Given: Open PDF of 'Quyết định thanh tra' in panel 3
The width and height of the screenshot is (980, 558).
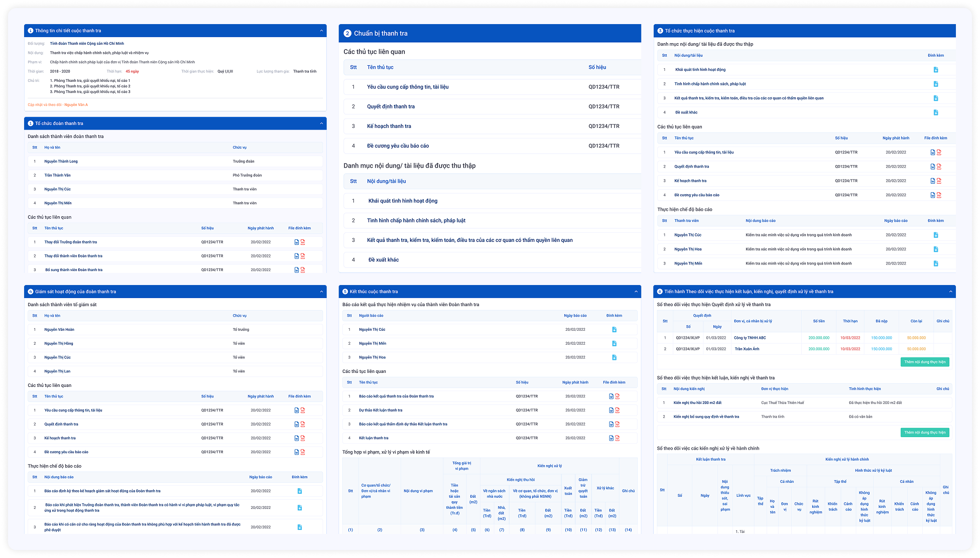Looking at the screenshot, I should [x=939, y=167].
